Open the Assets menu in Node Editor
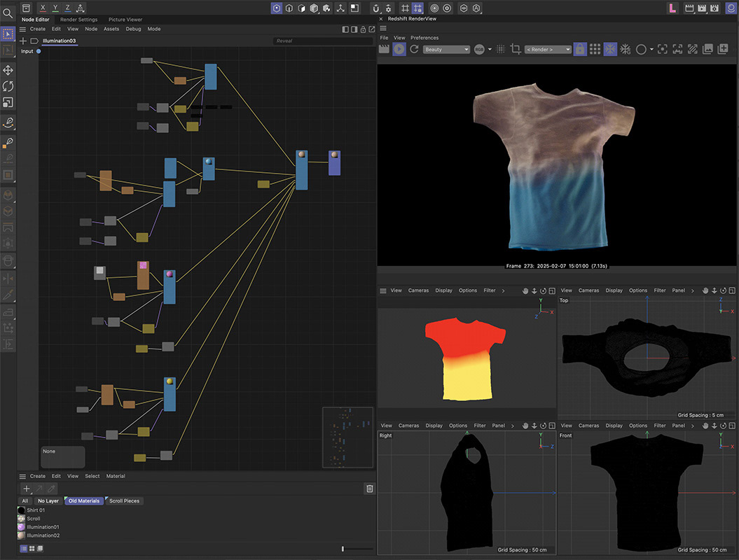This screenshot has width=739, height=560. [111, 29]
